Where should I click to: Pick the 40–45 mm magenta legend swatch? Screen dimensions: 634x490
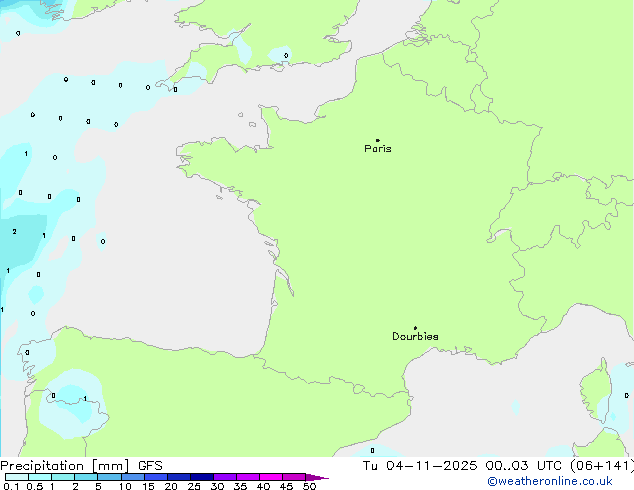pyautogui.click(x=271, y=477)
